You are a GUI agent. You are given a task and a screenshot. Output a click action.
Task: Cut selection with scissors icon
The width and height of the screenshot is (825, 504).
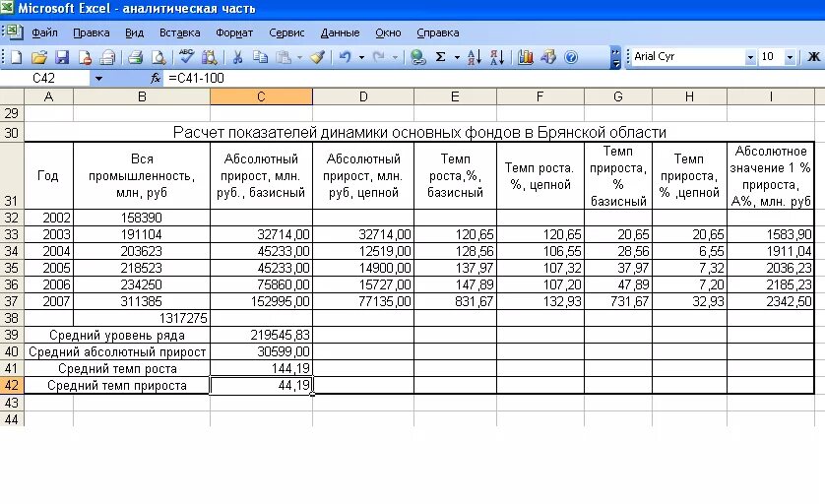[237, 57]
